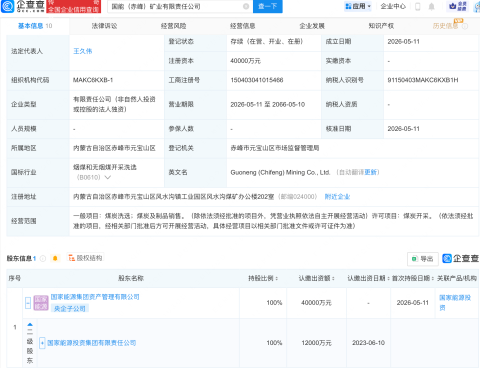Click taxpayer ID 91150403MAKC8KXB1H

tap(423, 80)
